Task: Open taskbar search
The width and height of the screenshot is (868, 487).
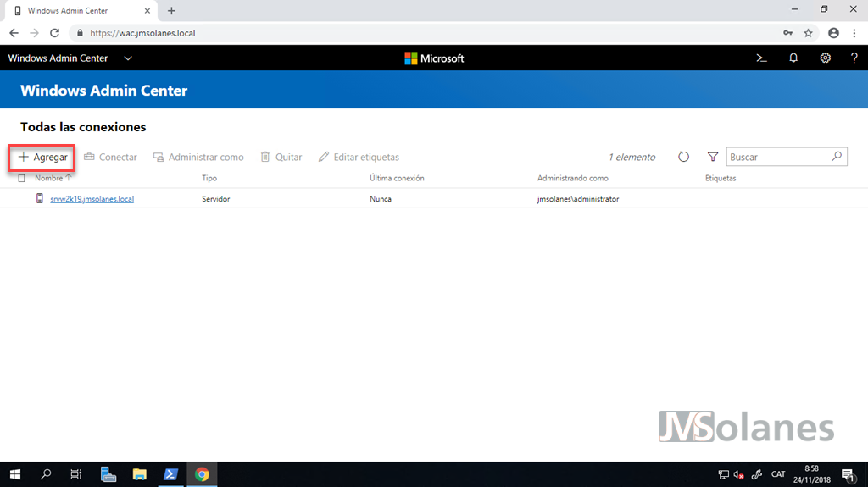Action: 46,474
